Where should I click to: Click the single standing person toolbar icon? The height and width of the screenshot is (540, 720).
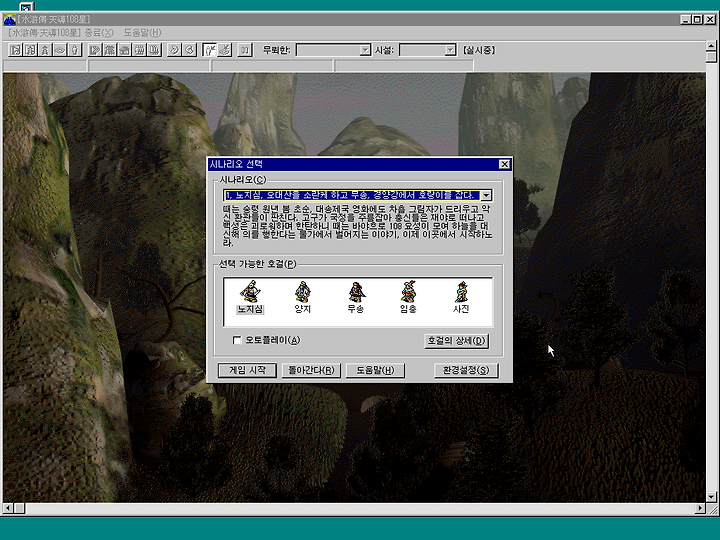click(75, 50)
